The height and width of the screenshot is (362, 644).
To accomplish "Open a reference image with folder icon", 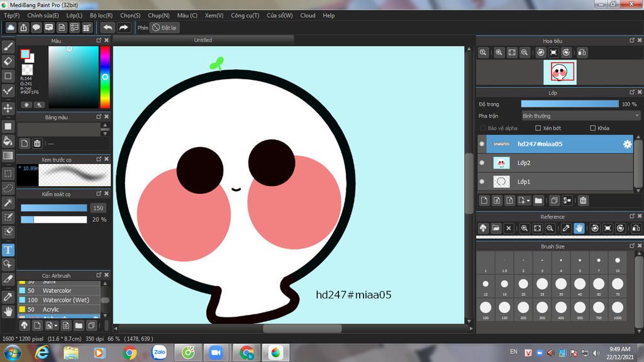I will [x=496, y=228].
